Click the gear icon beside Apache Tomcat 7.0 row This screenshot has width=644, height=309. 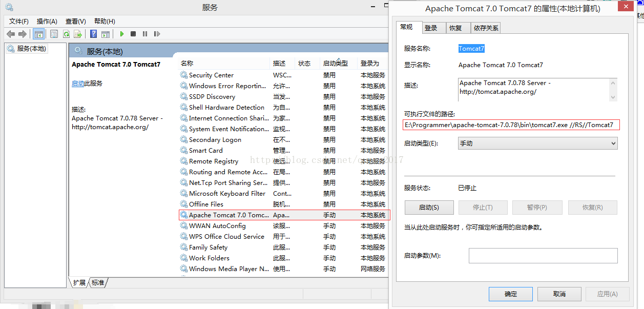pyautogui.click(x=184, y=215)
